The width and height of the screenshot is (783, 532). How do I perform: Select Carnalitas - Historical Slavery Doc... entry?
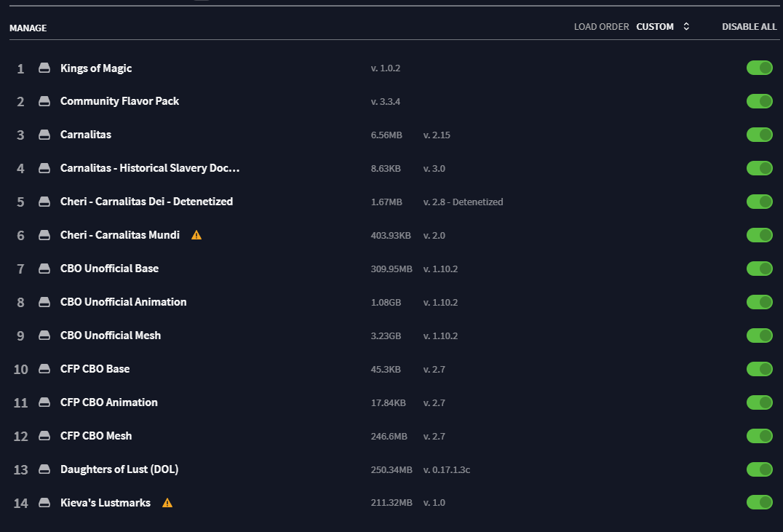(150, 168)
